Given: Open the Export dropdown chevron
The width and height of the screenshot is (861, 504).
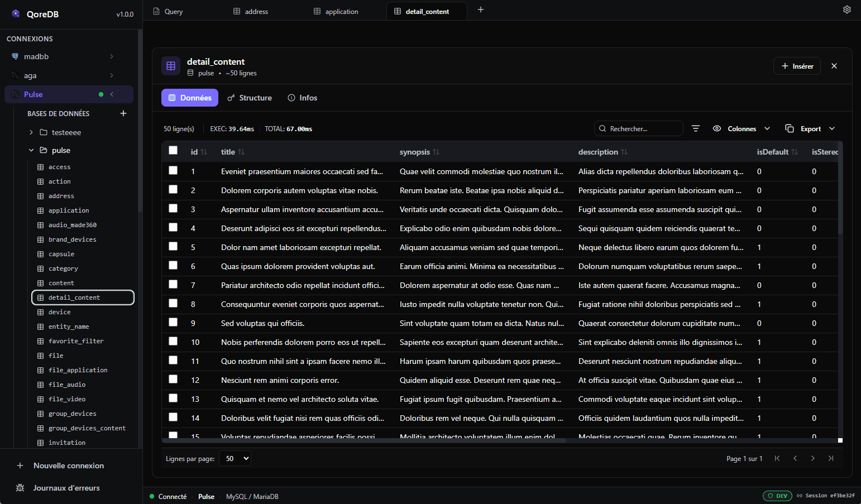Looking at the screenshot, I should coord(832,128).
